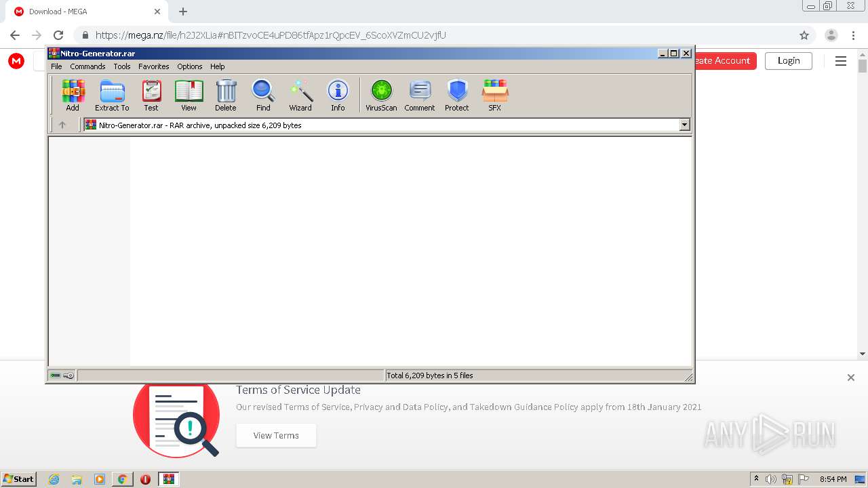The width and height of the screenshot is (868, 488).
Task: Open the Options menu
Action: (190, 66)
